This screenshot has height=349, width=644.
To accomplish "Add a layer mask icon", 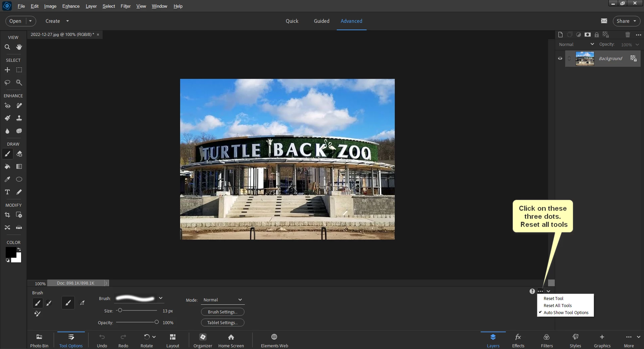I will pos(587,35).
